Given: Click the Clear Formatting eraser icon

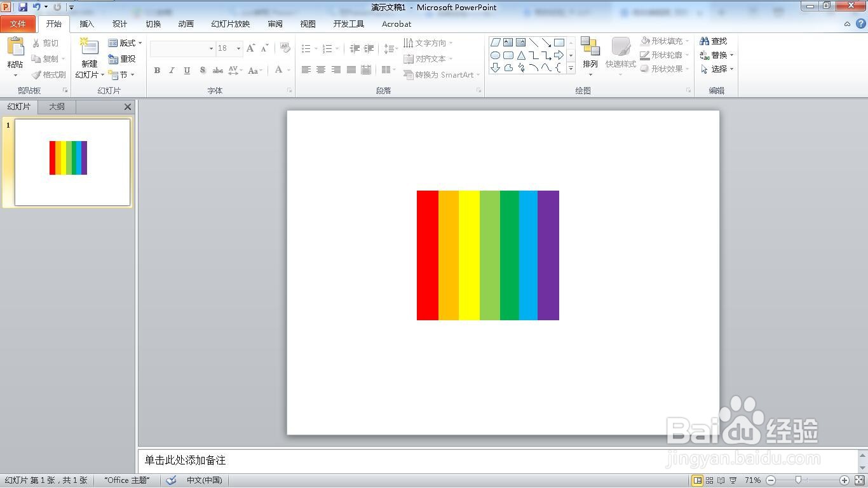Looking at the screenshot, I should (x=285, y=48).
